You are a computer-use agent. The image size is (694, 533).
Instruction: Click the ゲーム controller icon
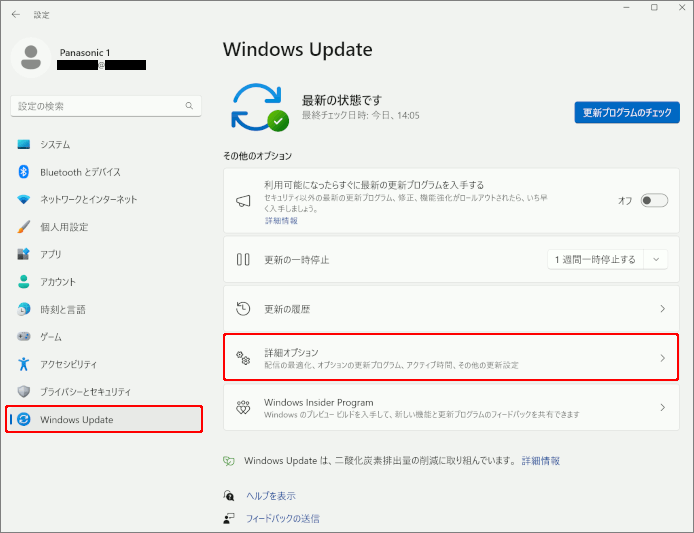[x=23, y=336]
